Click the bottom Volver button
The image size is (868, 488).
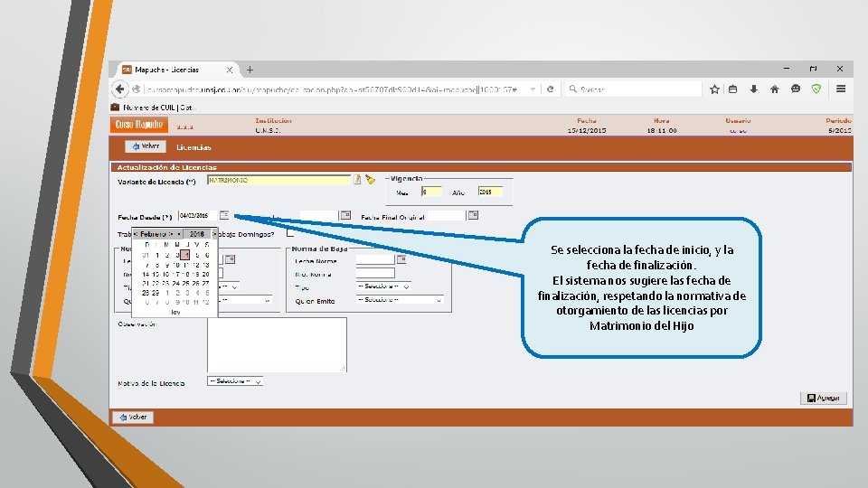(x=133, y=418)
